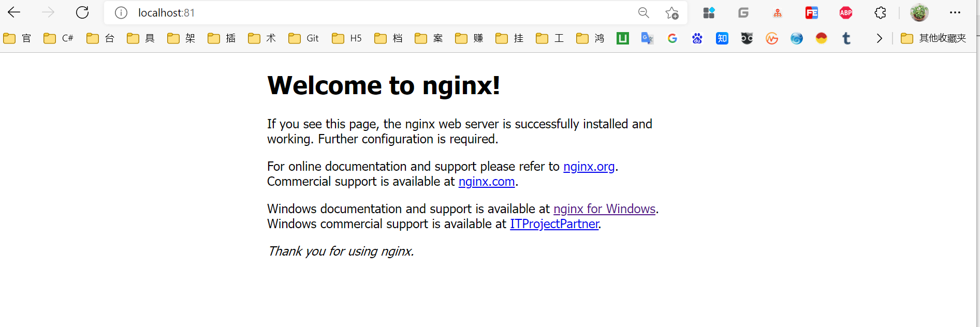Open the orange sitemap extension icon
The image size is (980, 327).
[778, 13]
